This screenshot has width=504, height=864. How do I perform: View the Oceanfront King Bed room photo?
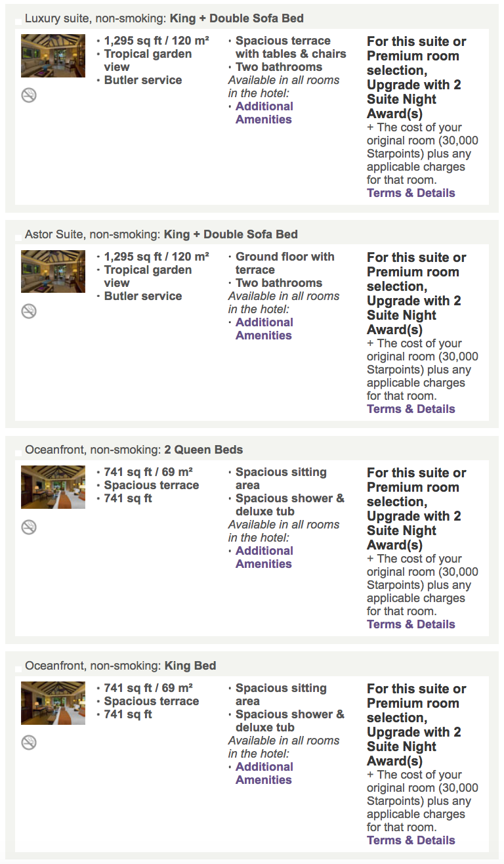[53, 703]
